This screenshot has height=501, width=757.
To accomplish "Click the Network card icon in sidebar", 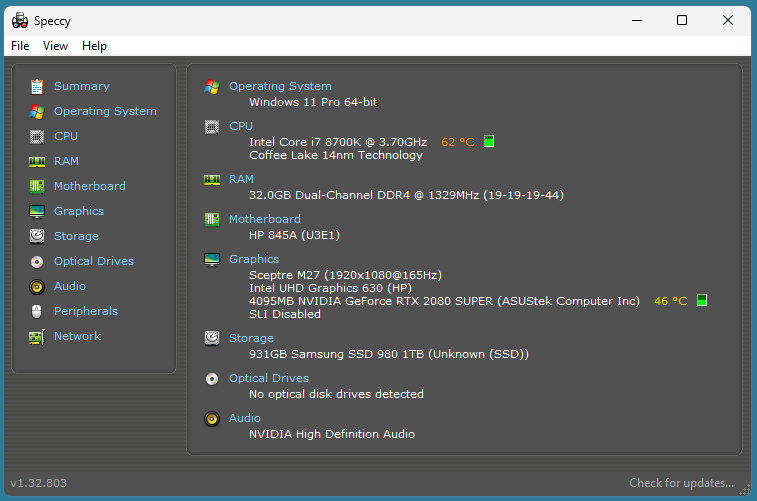I will coord(37,337).
